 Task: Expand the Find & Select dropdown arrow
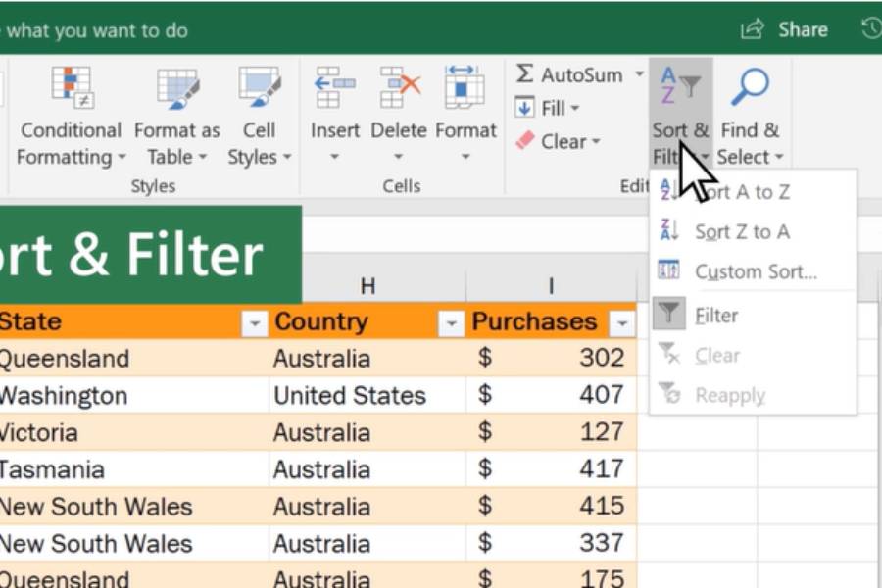(778, 157)
